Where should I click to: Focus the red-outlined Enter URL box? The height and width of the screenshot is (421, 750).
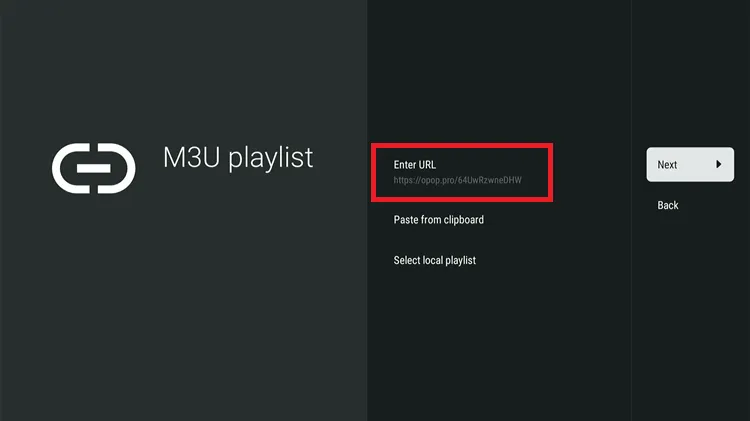tap(460, 172)
